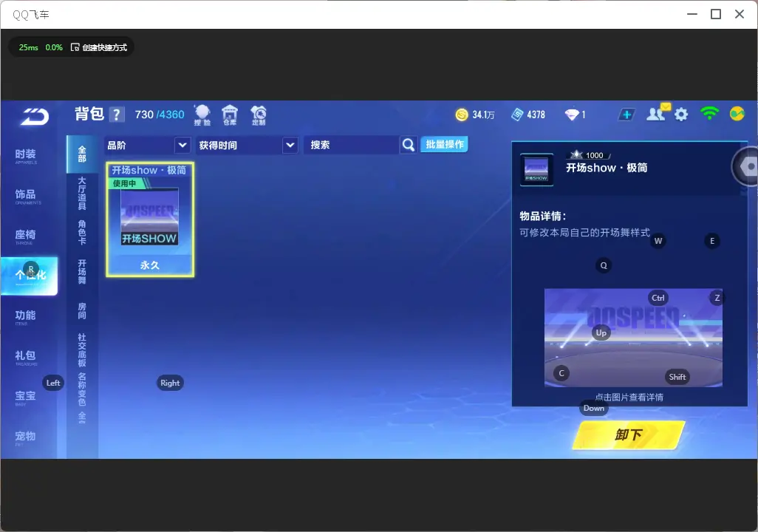Select the 个性化 personalization category

[x=30, y=276]
